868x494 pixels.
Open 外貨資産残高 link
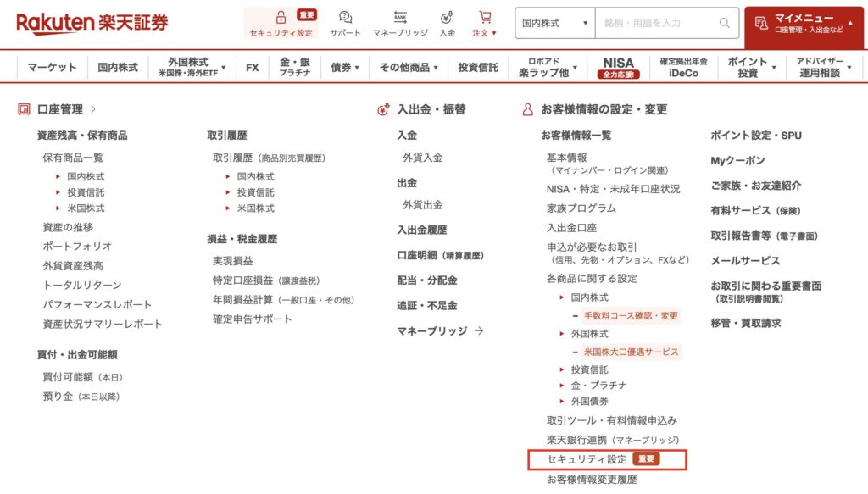click(x=73, y=266)
